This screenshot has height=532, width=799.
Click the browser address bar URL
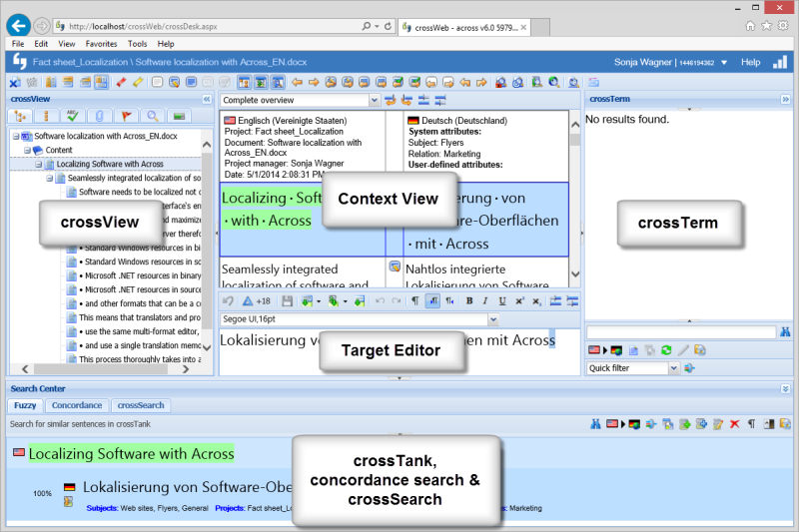pos(143,27)
